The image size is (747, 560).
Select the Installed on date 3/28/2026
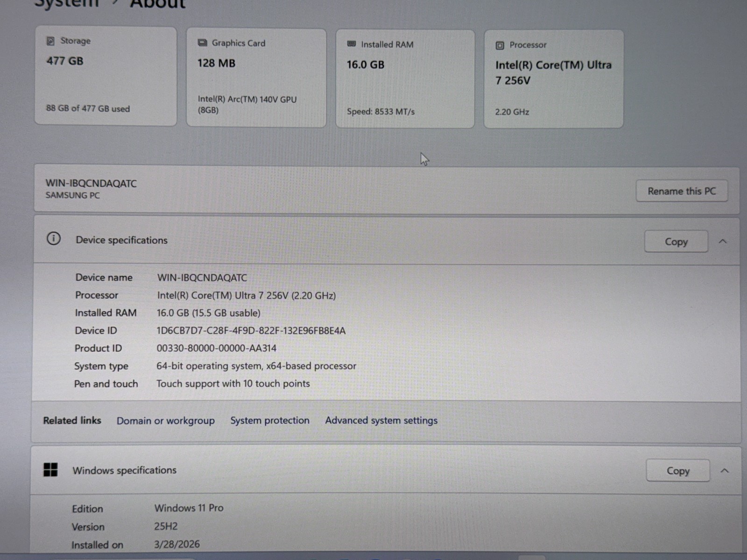(177, 544)
